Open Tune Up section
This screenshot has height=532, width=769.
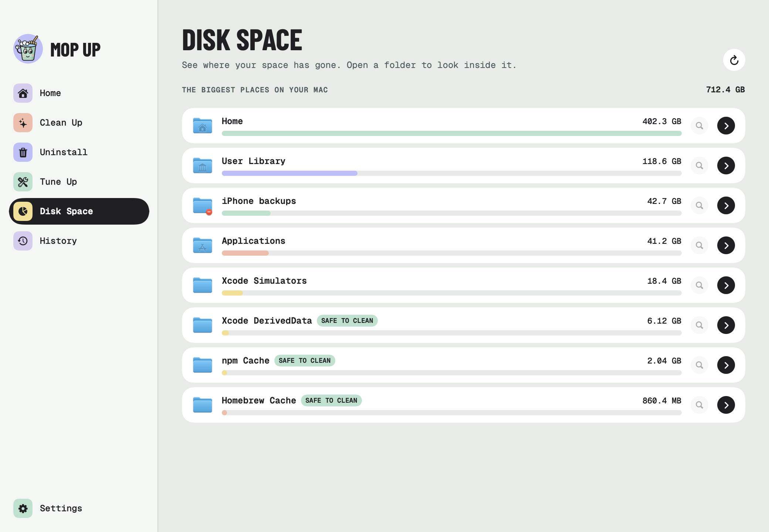click(x=79, y=182)
